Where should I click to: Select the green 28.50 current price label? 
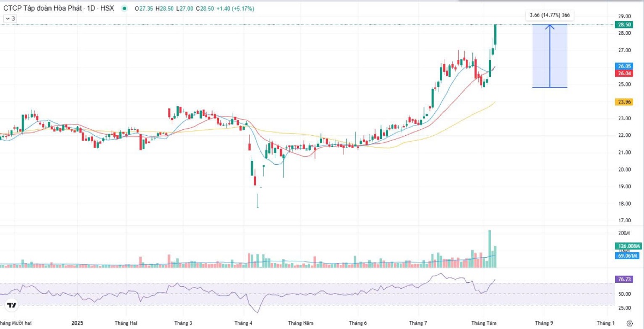624,25
